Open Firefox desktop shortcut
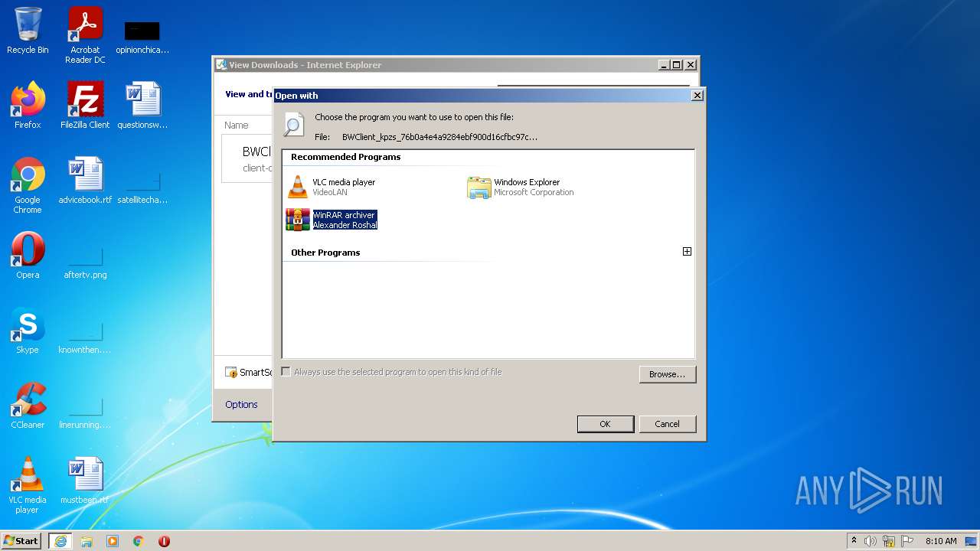 (28, 106)
